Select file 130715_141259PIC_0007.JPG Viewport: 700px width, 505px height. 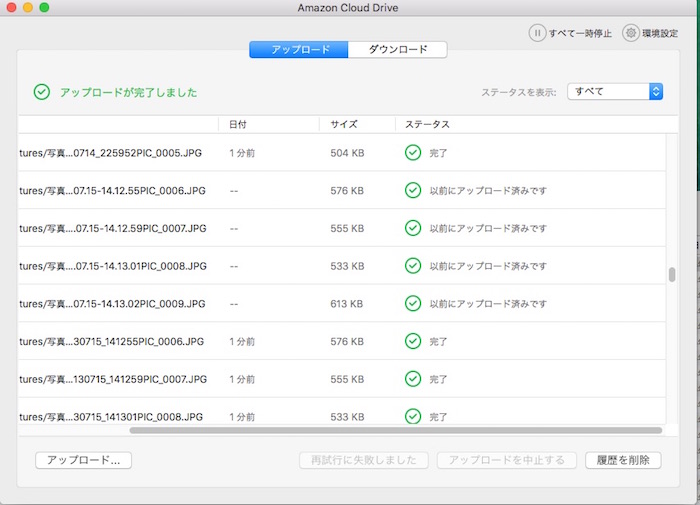(x=113, y=380)
